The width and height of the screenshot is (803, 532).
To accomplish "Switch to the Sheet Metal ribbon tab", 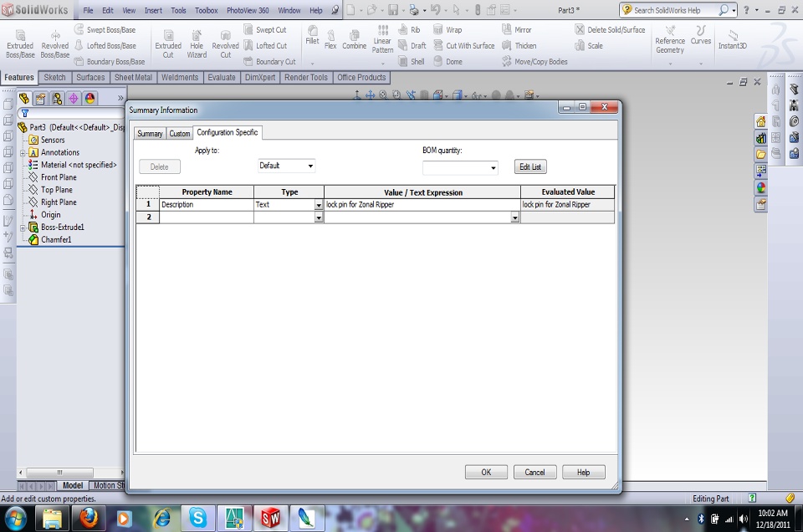I will [x=133, y=77].
